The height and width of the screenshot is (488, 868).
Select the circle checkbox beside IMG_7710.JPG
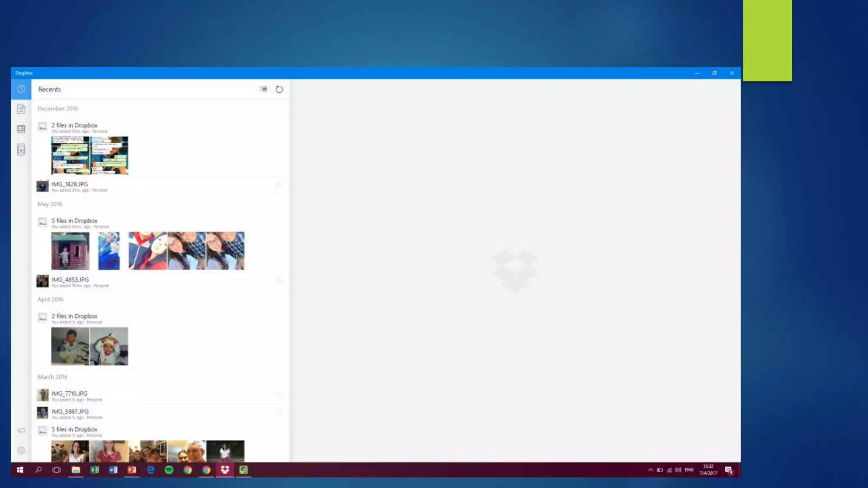coord(278,395)
